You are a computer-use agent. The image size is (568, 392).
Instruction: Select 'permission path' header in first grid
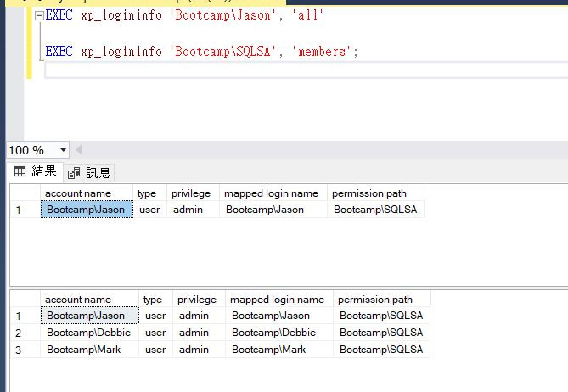pyautogui.click(x=376, y=193)
